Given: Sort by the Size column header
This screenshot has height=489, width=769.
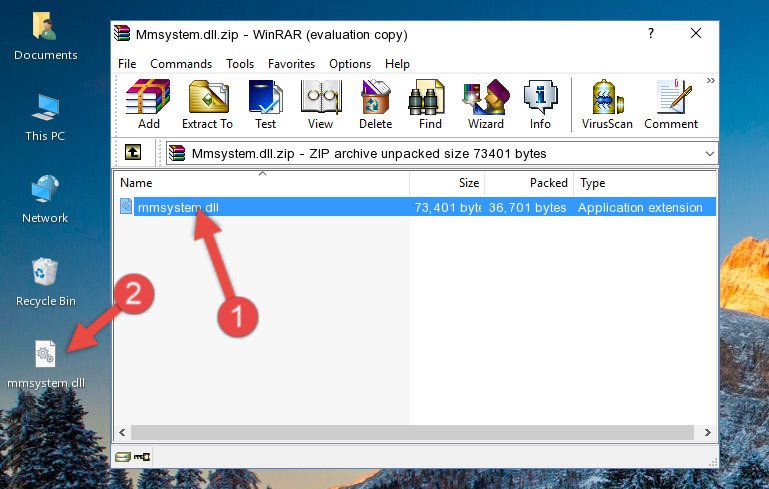Looking at the screenshot, I should [x=447, y=183].
